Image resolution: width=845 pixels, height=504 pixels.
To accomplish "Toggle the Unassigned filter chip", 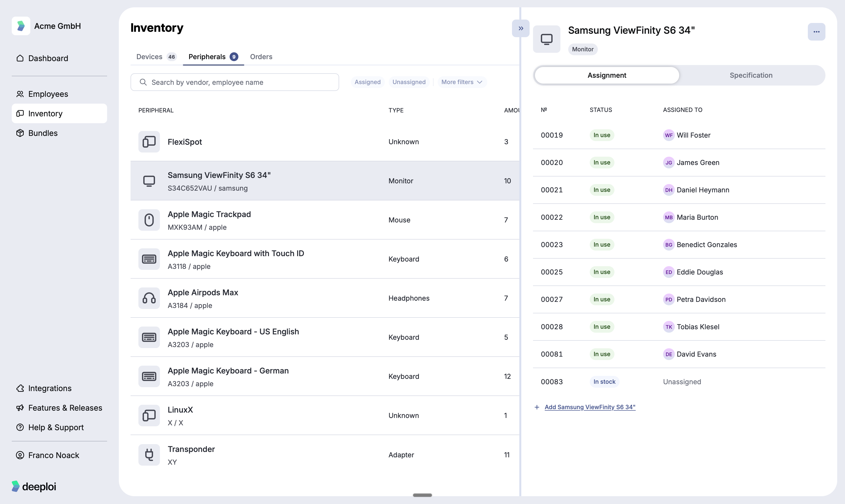I will coord(409,82).
